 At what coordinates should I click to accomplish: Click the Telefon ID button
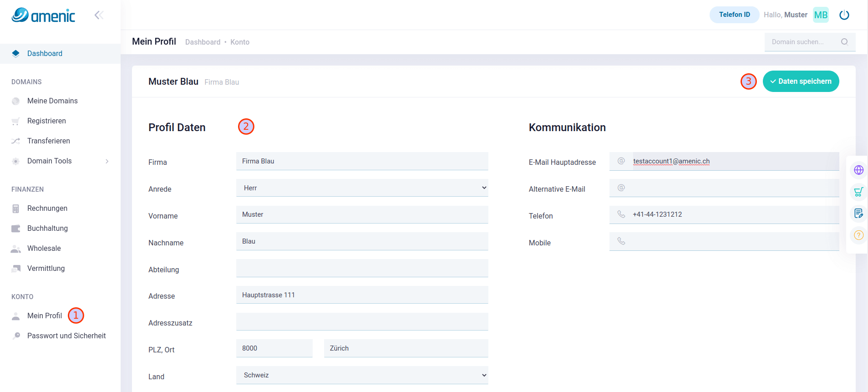(734, 15)
